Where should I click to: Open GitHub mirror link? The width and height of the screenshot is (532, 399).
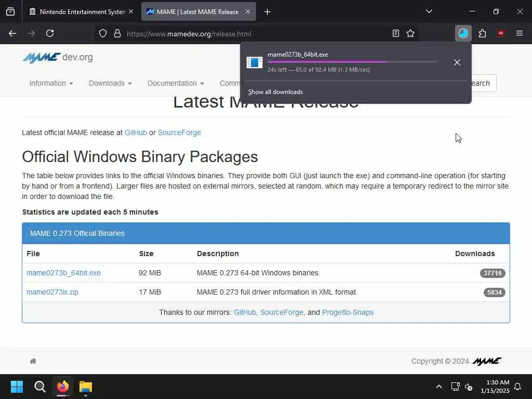245,312
